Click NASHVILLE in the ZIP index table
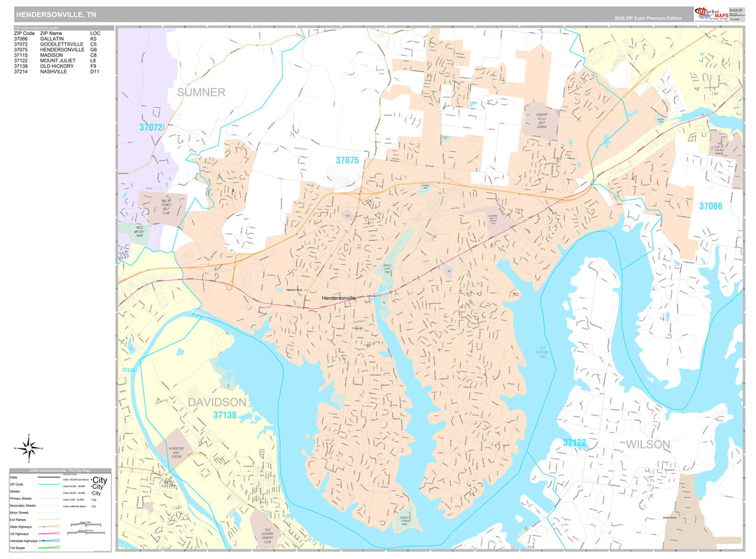Image resolution: width=756 pixels, height=559 pixels. (x=53, y=72)
